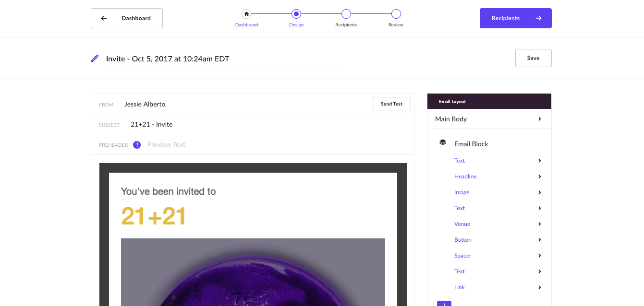Edit the subject line 21+21 - Invite
Screen dimensions: 644x306
click(151, 124)
